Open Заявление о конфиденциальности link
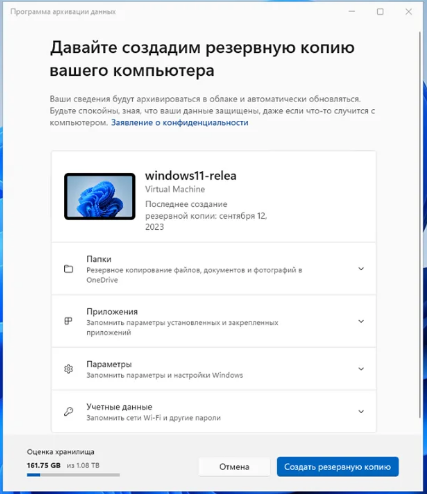This screenshot has height=494, width=427. tap(180, 123)
